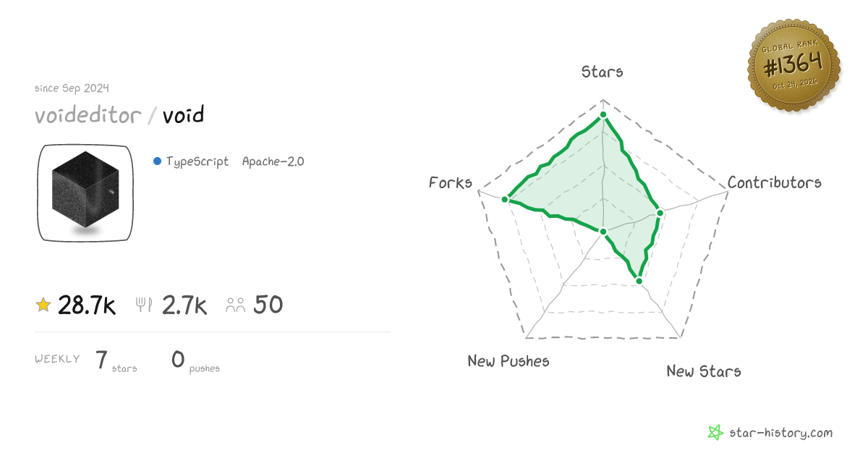This screenshot has height=456, width=868.
Task: Click the Stars axis label on radar
Action: 603,72
